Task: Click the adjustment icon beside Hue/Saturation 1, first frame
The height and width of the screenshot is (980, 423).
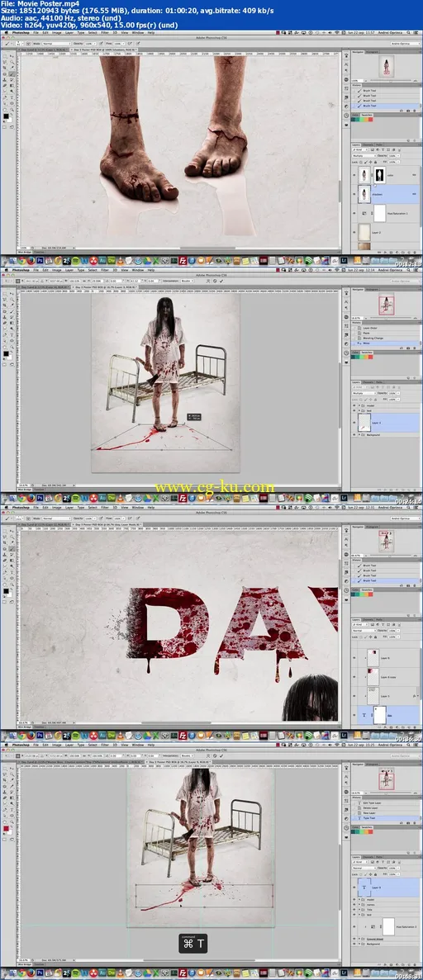Action: [364, 213]
